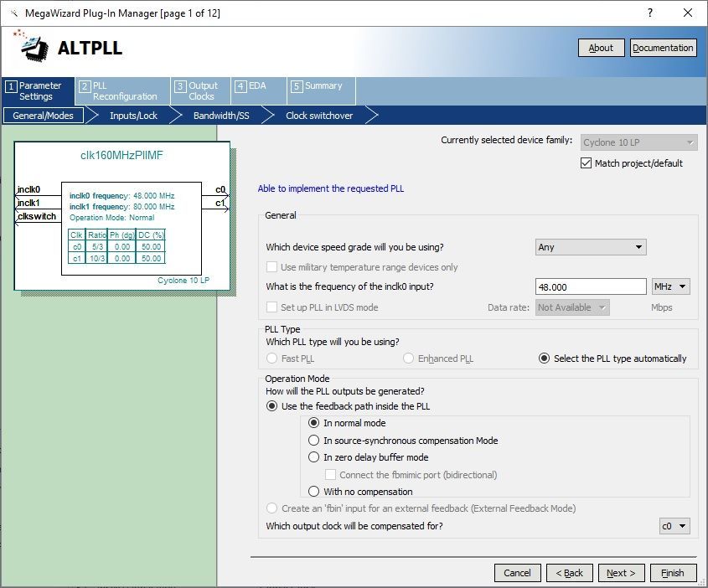Close the MegaWizard dialog window
This screenshot has width=708, height=588.
coord(688,13)
